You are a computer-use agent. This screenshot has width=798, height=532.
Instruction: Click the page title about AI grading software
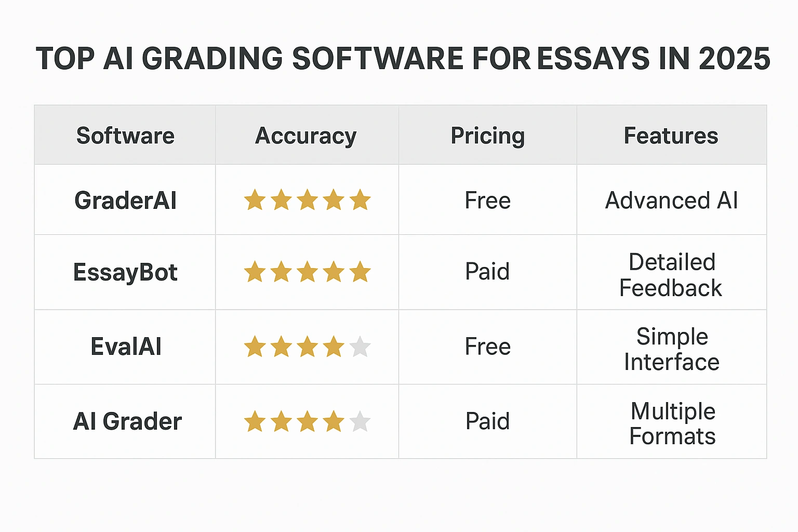click(x=403, y=58)
